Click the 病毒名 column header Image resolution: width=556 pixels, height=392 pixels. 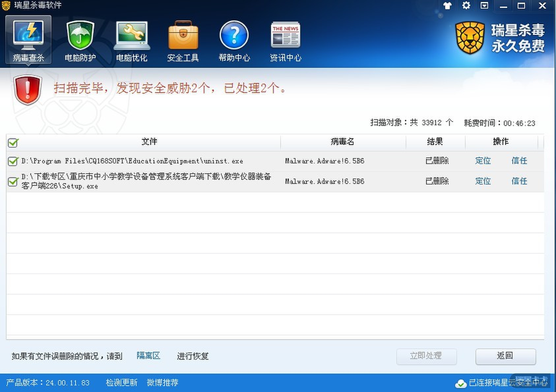(x=343, y=142)
